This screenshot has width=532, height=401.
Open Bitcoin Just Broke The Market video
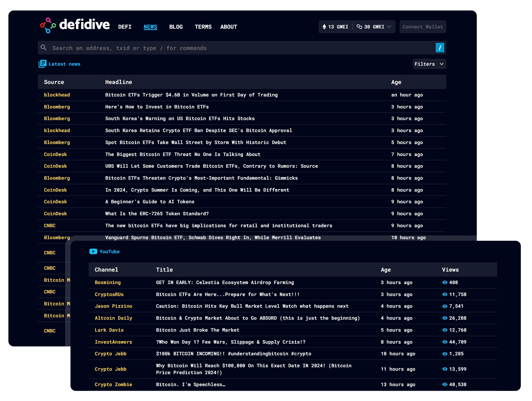pos(198,330)
